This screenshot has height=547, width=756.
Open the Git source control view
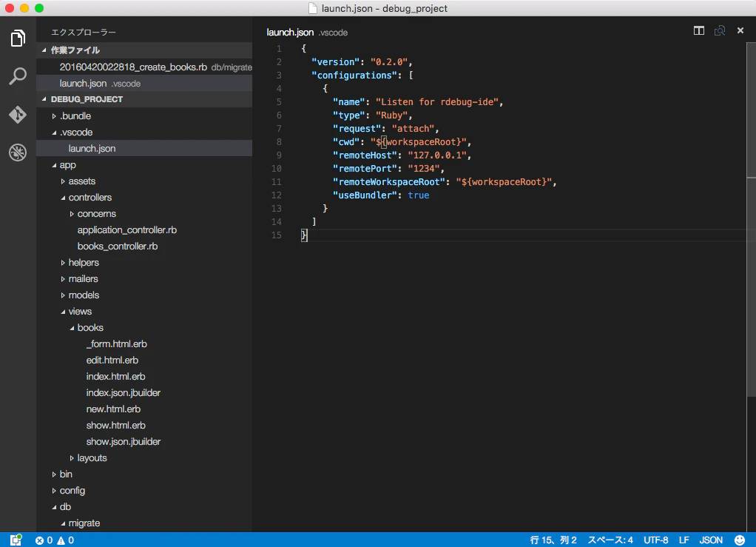point(18,114)
